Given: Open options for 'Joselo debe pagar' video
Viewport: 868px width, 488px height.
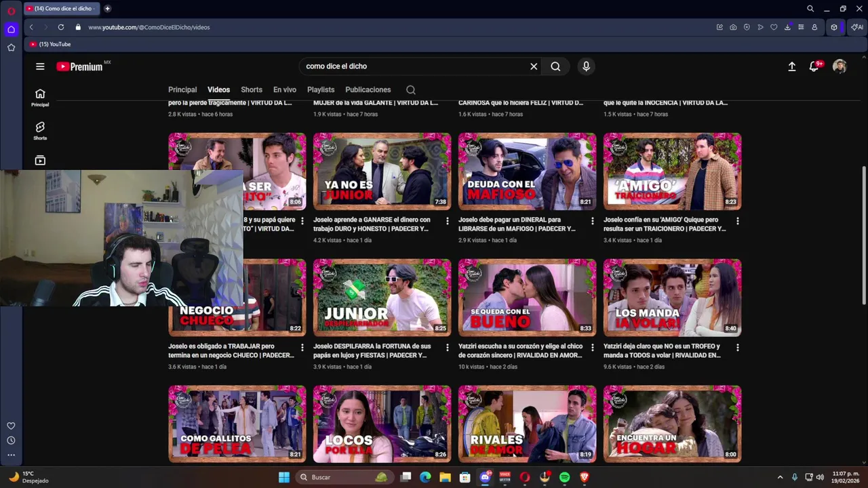Looking at the screenshot, I should coord(592,221).
